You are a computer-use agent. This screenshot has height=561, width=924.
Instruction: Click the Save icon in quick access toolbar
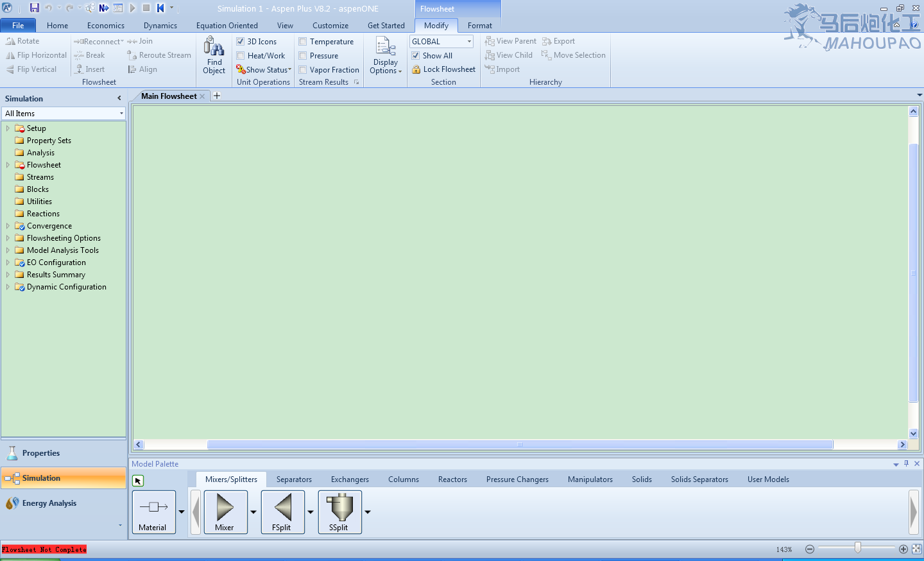click(35, 8)
